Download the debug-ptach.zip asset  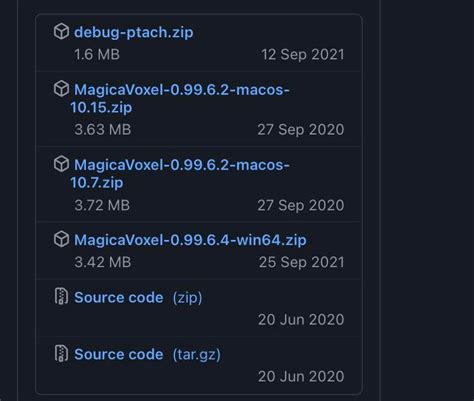134,32
